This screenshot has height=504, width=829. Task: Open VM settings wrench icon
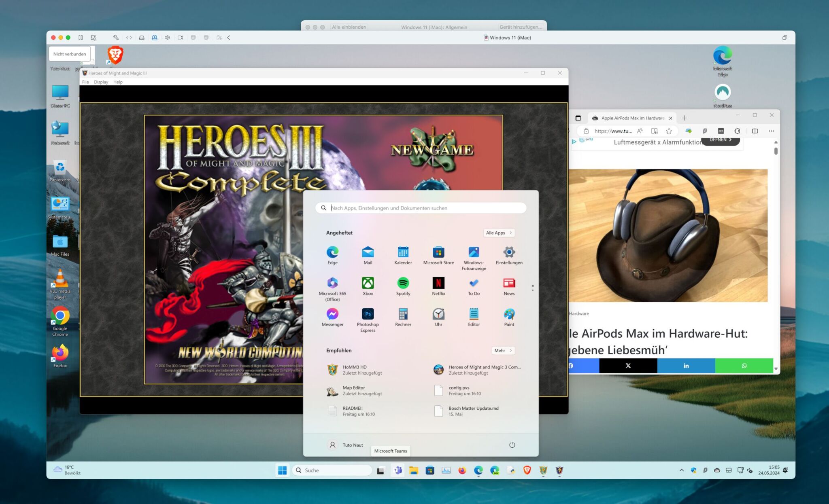116,38
